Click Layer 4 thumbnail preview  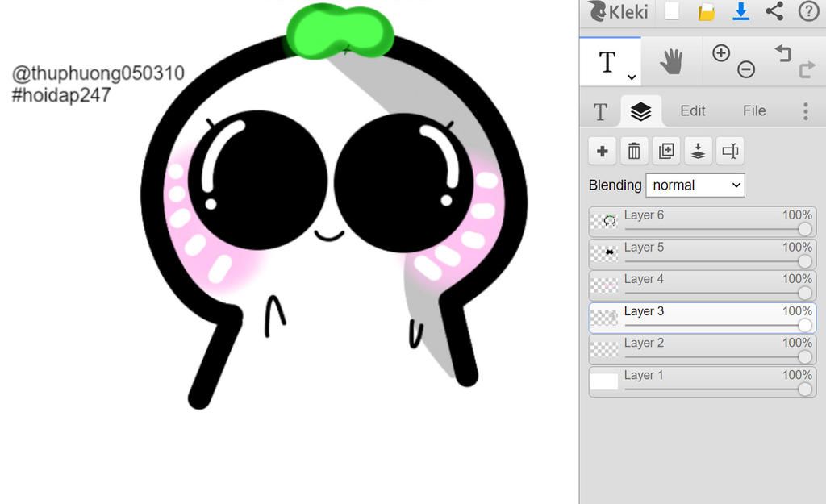pos(603,285)
